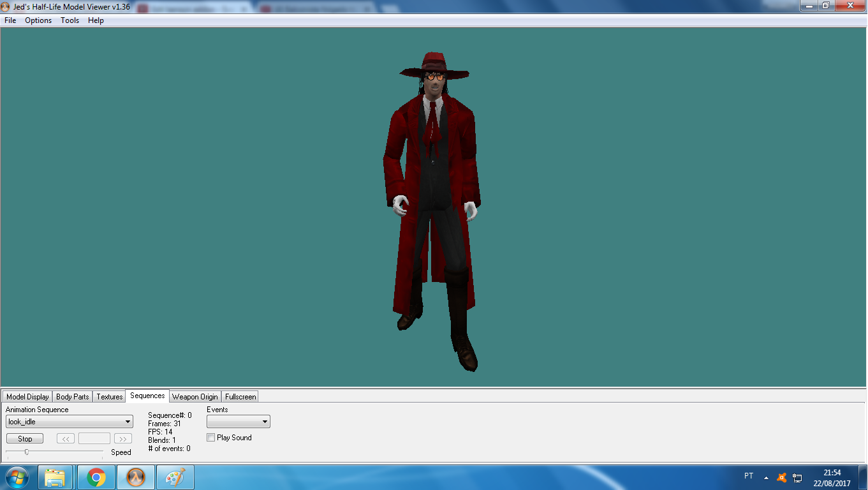Click the Half-Life Model Viewer taskbar icon
The width and height of the screenshot is (868, 490).
click(x=136, y=477)
